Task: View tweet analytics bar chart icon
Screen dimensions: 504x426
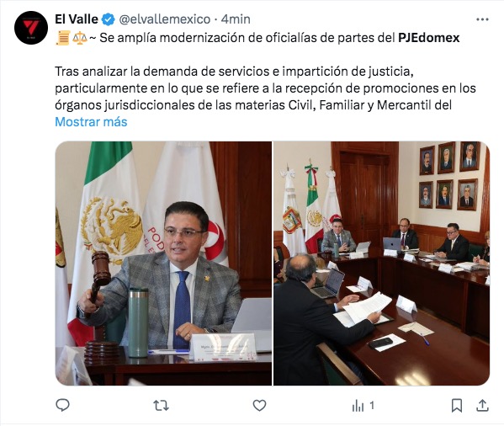Action: [x=358, y=406]
